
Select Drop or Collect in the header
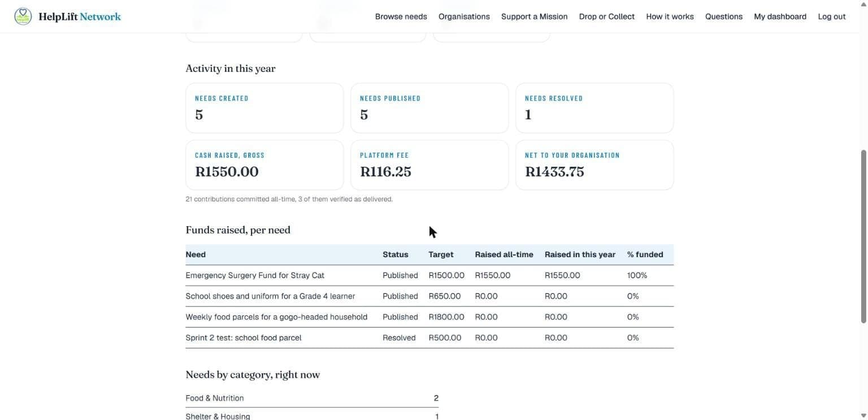pos(606,16)
